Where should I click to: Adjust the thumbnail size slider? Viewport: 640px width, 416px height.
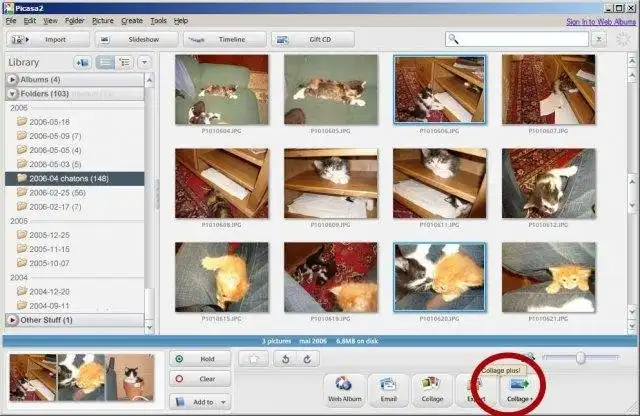click(x=580, y=358)
